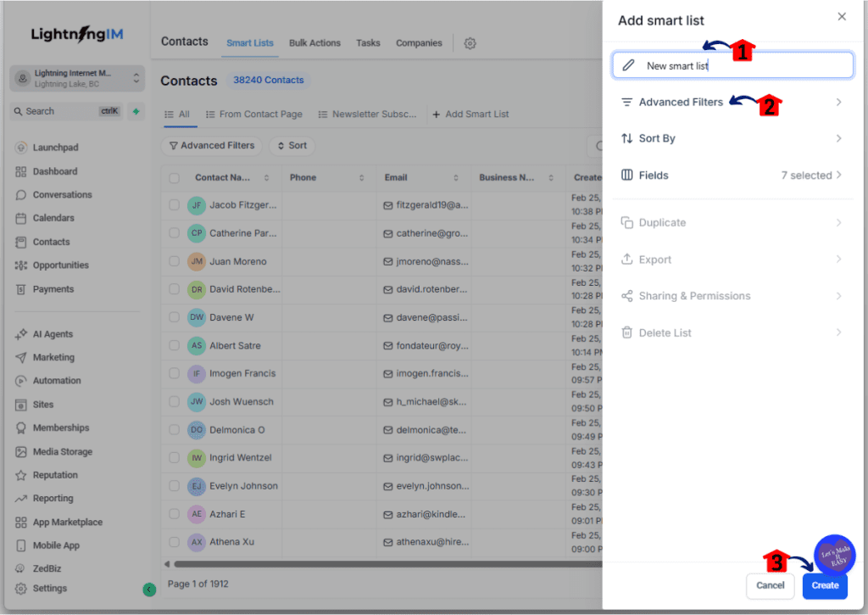Check the checkbox beside Athena Xu
868x615 pixels.
tap(173, 542)
